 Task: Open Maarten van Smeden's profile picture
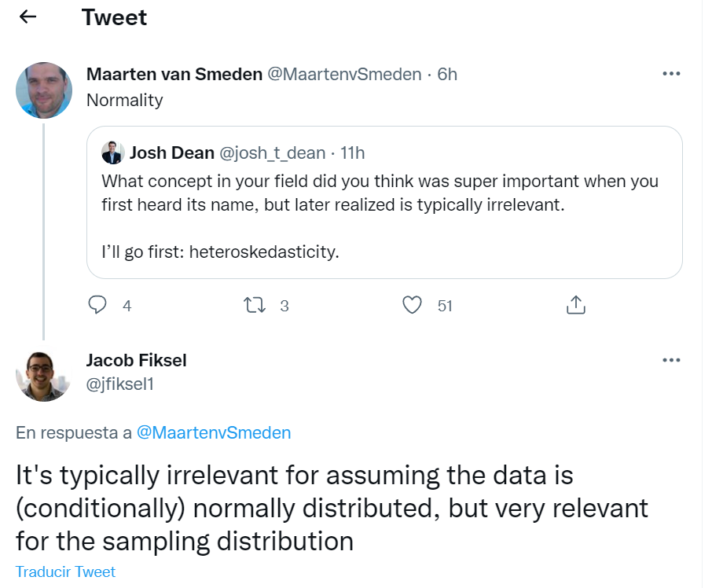[x=44, y=90]
